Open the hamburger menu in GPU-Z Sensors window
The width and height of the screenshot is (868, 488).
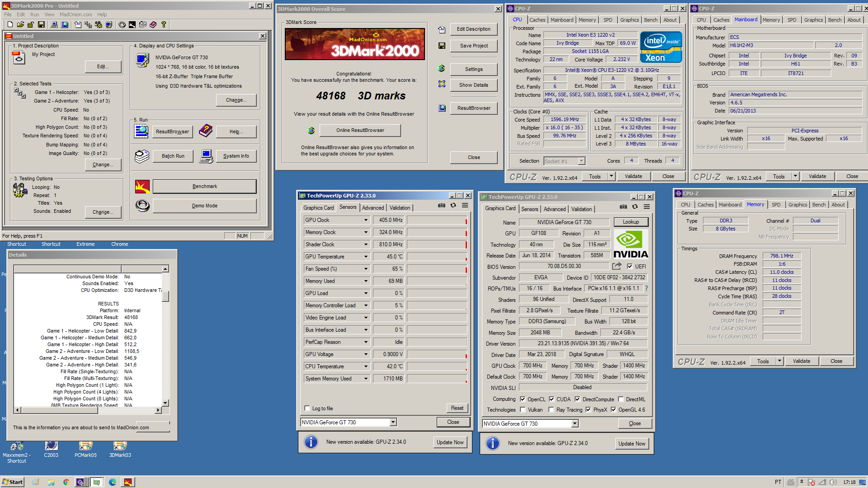tap(465, 206)
